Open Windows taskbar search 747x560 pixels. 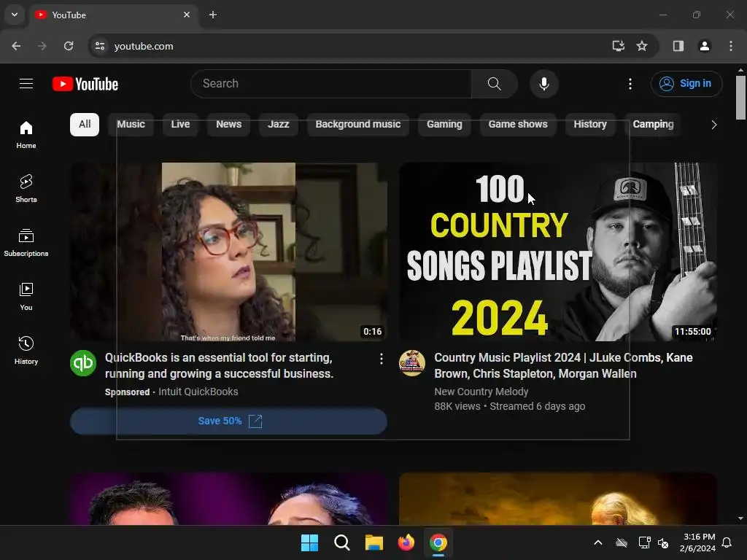click(341, 542)
